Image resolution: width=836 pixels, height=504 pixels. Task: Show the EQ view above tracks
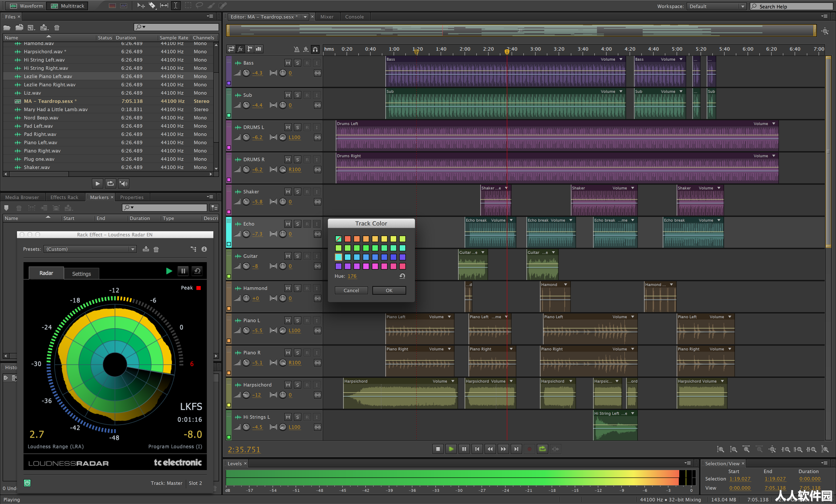259,49
